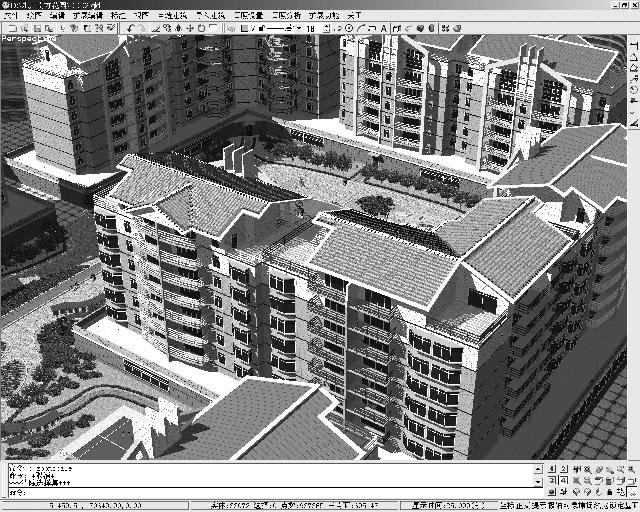The height and width of the screenshot is (512, 640).
Task: Click the color swatch in the top toolbar
Action: click(245, 28)
